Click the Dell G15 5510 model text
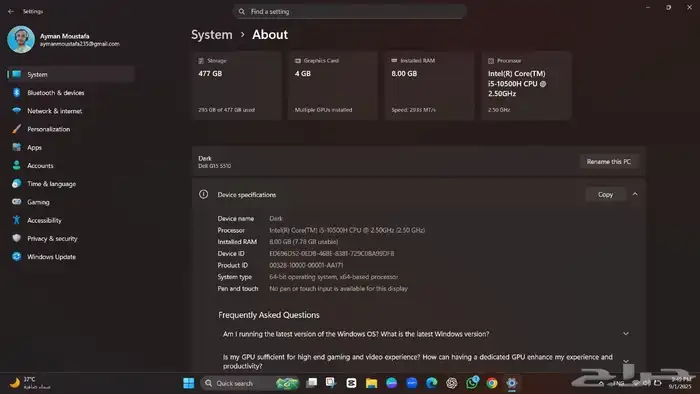Screen dimensions: 700x394 tap(215, 166)
